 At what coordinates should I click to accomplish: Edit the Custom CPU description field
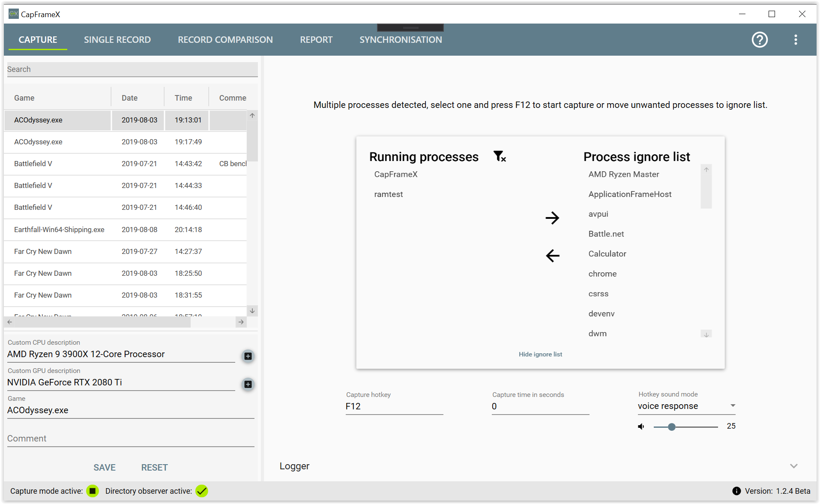pos(121,355)
